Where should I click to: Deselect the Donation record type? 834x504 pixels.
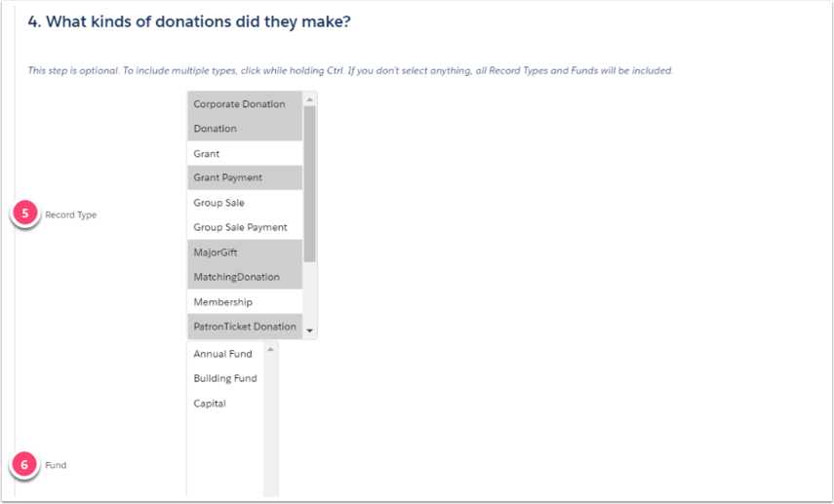[245, 129]
